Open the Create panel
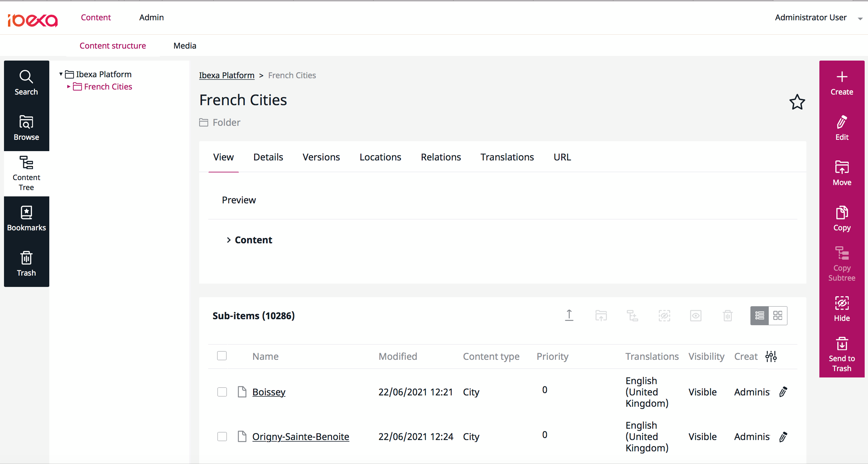 pyautogui.click(x=841, y=83)
